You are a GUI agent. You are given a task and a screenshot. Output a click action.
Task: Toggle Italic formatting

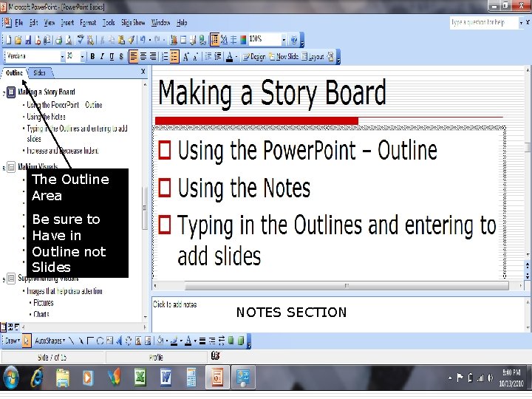coord(102,57)
